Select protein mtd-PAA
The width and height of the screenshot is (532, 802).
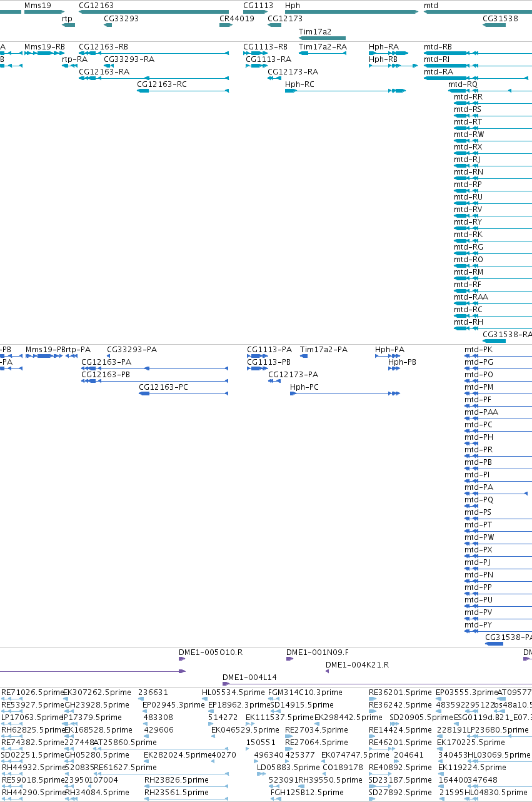pyautogui.click(x=481, y=412)
